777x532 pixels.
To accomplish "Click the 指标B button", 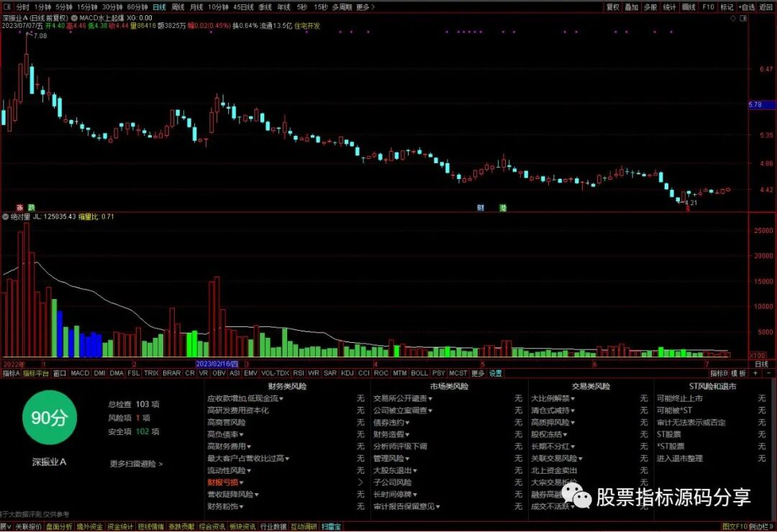I will point(719,373).
